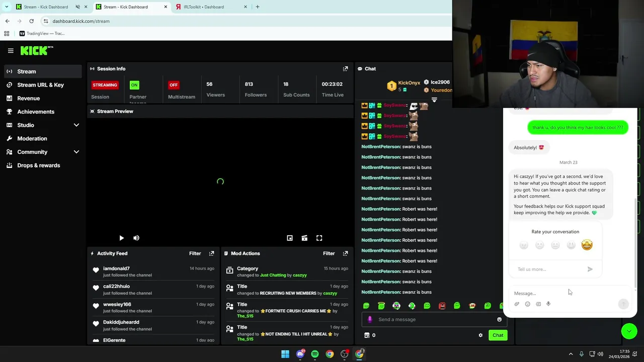The width and height of the screenshot is (644, 362).
Task: Rate conversation with smiling face
Action: tap(571, 245)
